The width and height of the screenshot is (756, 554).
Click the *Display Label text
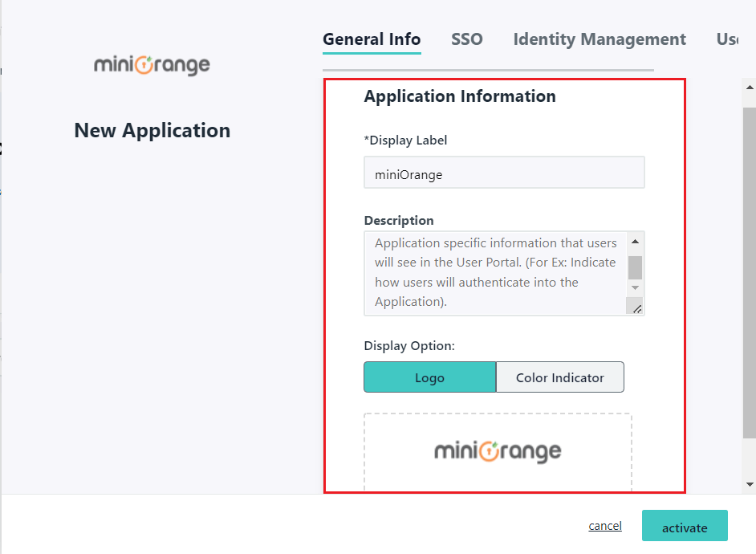(405, 141)
